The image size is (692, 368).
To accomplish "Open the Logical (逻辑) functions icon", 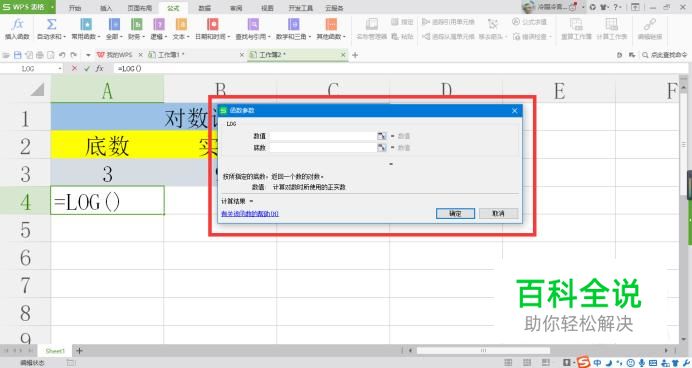I will pos(159,24).
